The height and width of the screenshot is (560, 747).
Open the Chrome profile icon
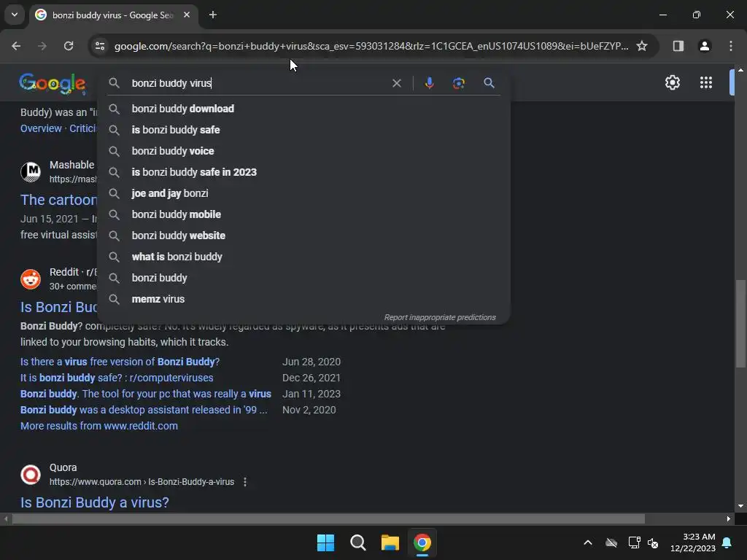pyautogui.click(x=704, y=46)
